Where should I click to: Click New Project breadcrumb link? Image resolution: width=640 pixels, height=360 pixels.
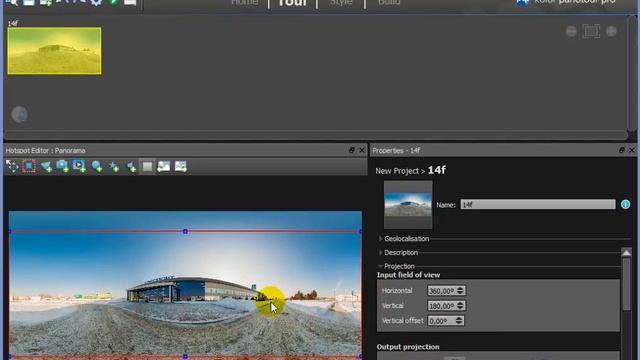[x=397, y=171]
